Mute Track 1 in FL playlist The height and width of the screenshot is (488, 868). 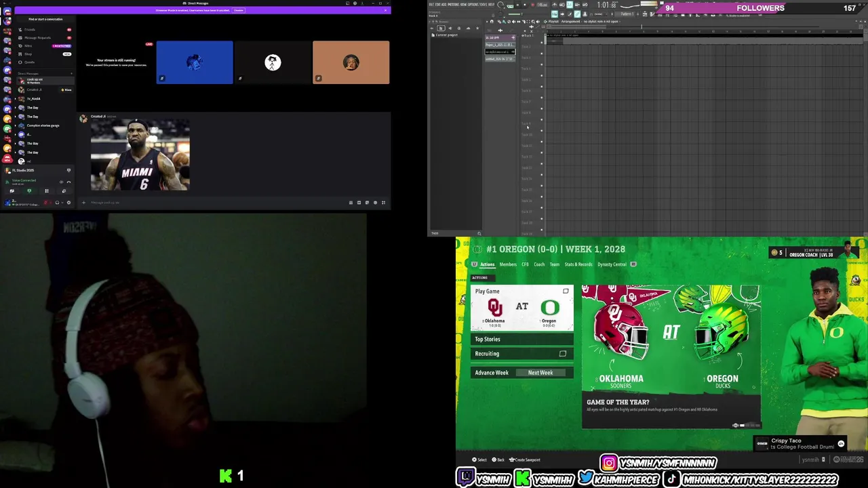(x=541, y=43)
